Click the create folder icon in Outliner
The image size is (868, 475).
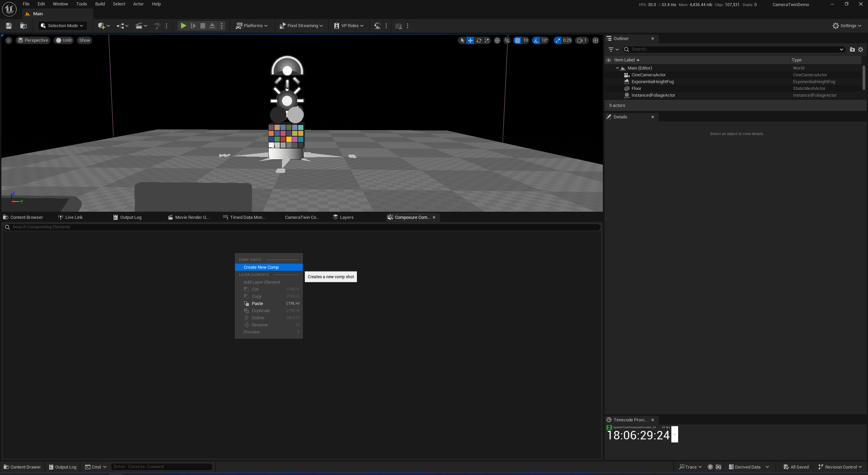pyautogui.click(x=852, y=50)
